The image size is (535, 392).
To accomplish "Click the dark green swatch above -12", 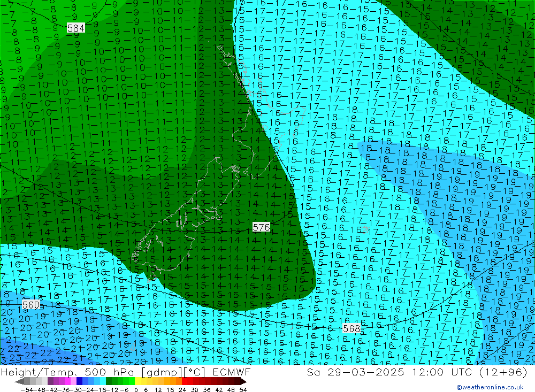I will coord(109,381).
